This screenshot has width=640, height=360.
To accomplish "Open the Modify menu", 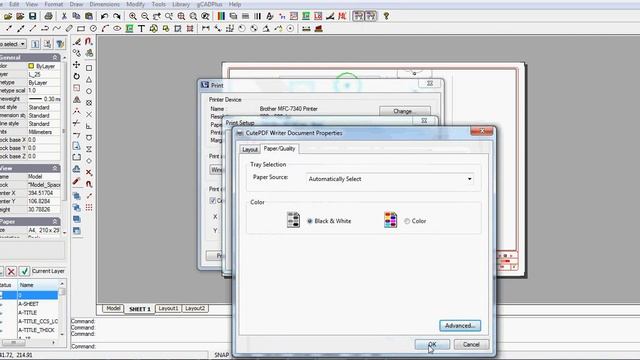I will click(136, 4).
